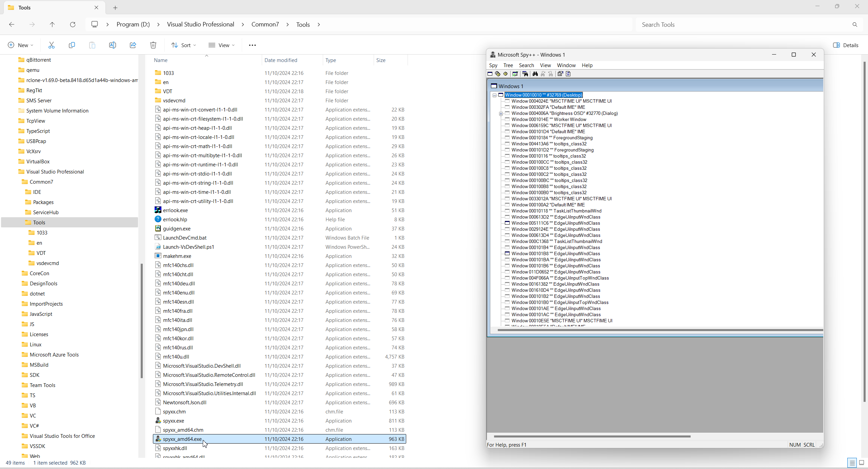The height and width of the screenshot is (469, 868).
Task: Collapse the Desktop window root node
Action: pyautogui.click(x=495, y=95)
